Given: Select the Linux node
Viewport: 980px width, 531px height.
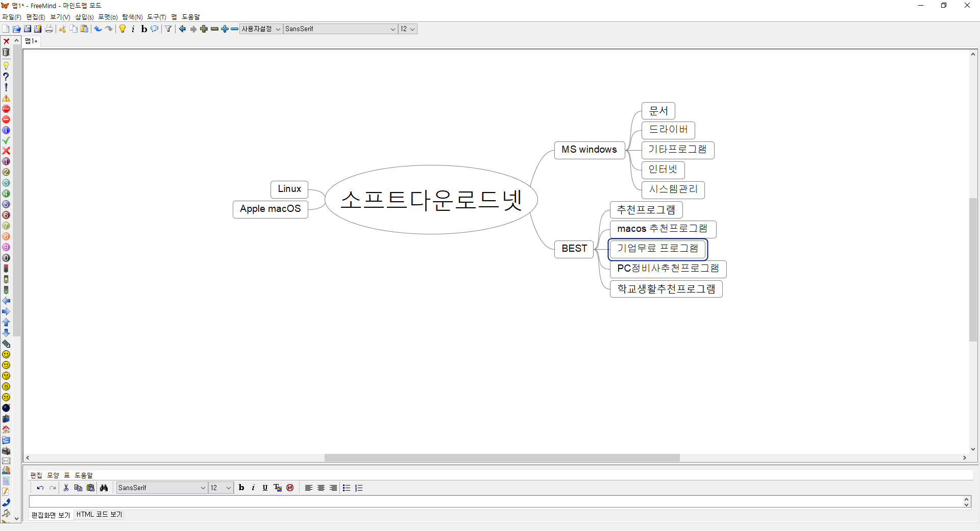Looking at the screenshot, I should point(289,189).
